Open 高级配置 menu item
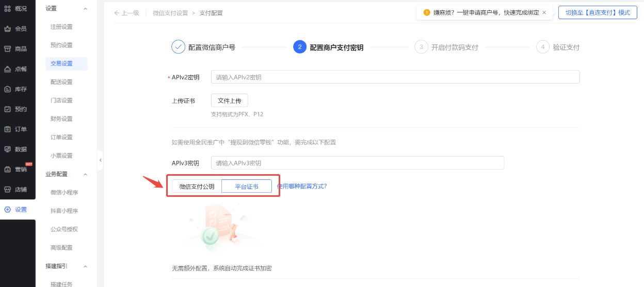644x287 pixels. (61, 248)
